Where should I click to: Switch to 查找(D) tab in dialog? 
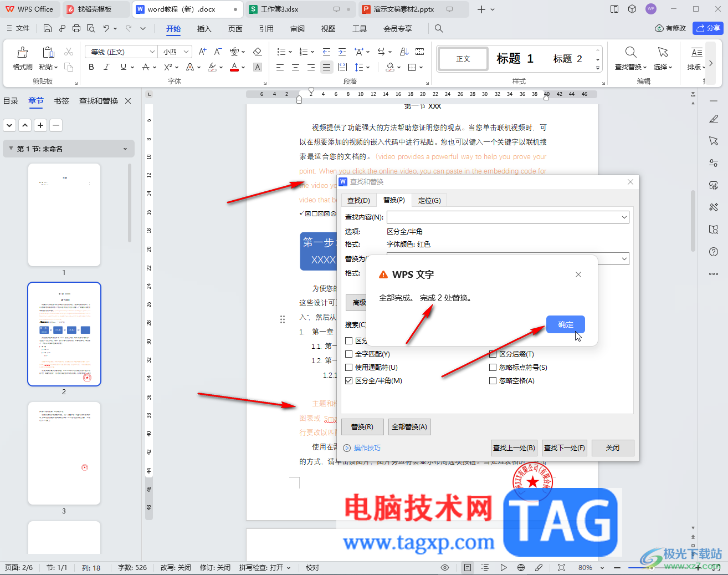(358, 200)
